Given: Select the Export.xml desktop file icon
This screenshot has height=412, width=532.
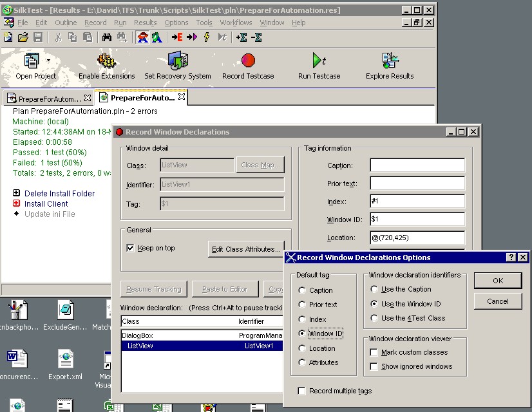Looking at the screenshot, I should pos(65,359).
